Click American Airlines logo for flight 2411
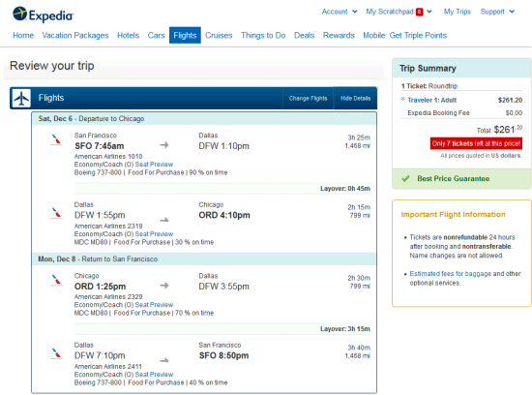Screen dimensions: 532x395 [x=56, y=353]
